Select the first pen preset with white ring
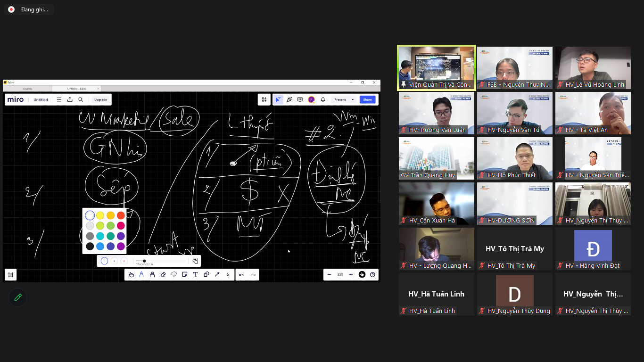 click(x=104, y=261)
